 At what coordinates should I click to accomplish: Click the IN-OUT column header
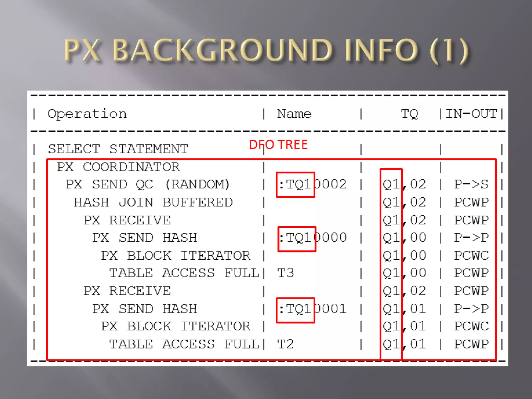[471, 114]
